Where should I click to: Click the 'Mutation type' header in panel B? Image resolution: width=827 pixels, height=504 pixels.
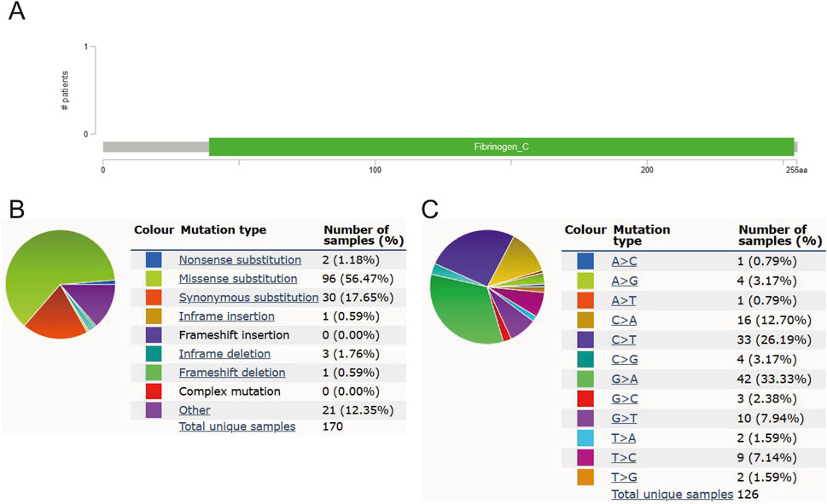pos(223,230)
